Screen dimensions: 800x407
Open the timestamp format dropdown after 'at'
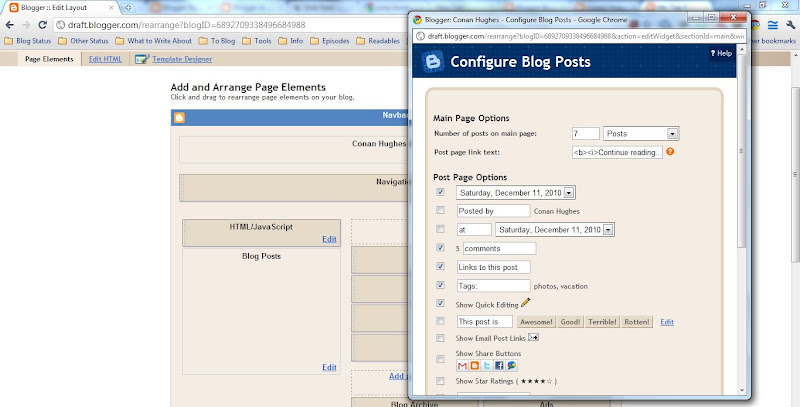pos(555,230)
